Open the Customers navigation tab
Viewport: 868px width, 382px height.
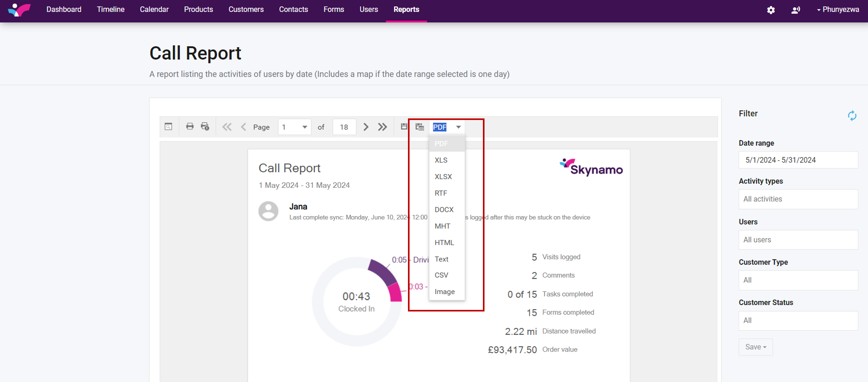[246, 10]
